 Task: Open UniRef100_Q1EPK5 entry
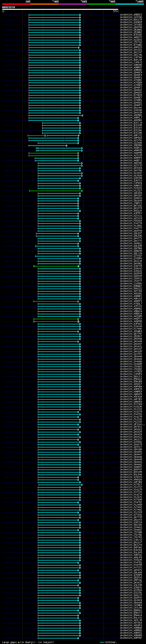click(131, 274)
